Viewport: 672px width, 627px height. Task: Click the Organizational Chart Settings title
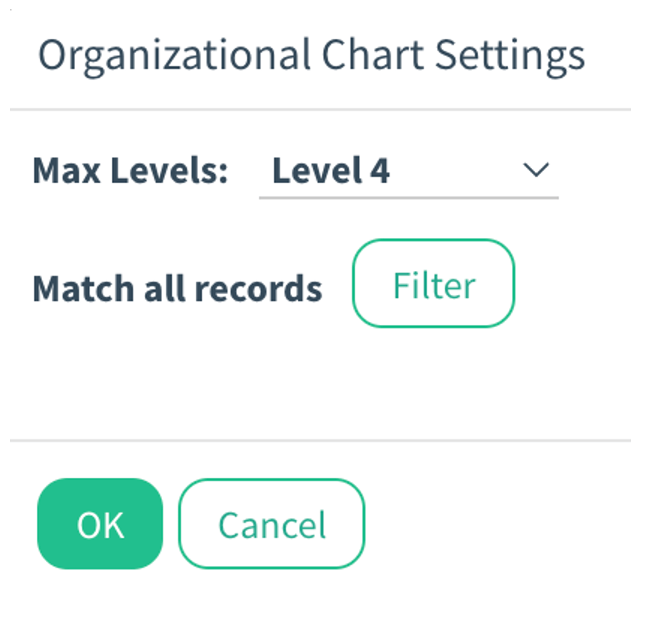[312, 56]
